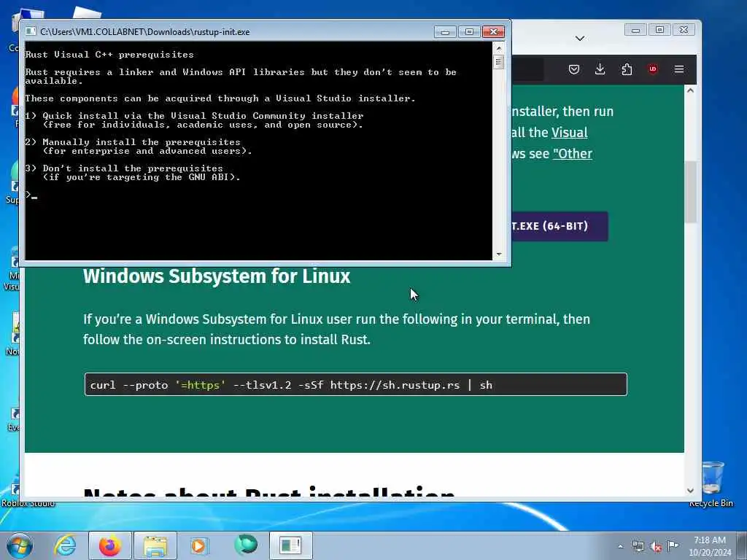This screenshot has width=747, height=560.
Task: Open Firefox downloads arrow icon
Action: 600,69
